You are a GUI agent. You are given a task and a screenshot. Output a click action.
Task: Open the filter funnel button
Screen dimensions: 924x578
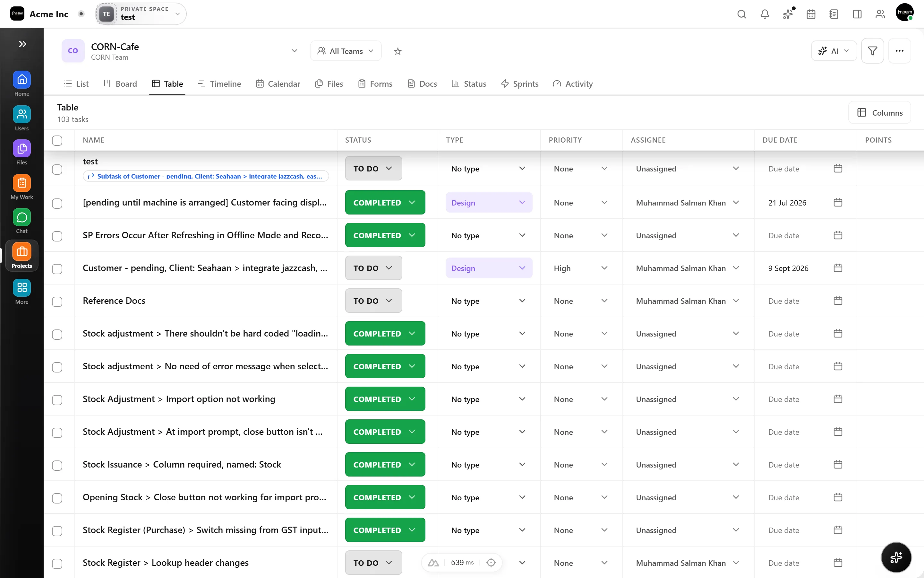click(x=872, y=51)
